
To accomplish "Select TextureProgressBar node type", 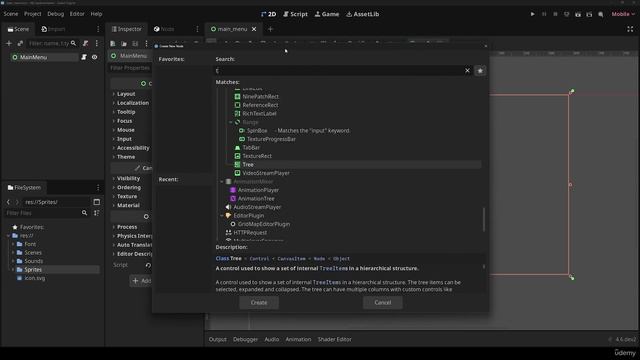I will pyautogui.click(x=271, y=139).
